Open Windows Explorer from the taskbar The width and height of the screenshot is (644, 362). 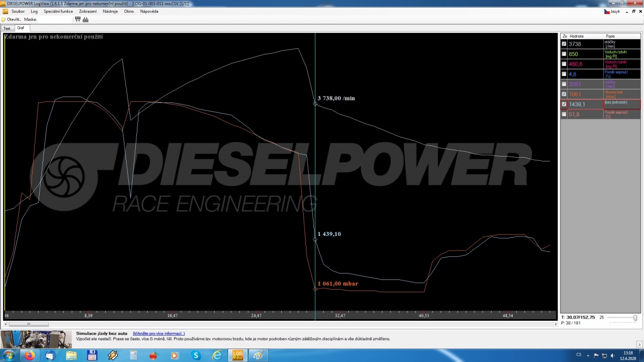coord(71,355)
